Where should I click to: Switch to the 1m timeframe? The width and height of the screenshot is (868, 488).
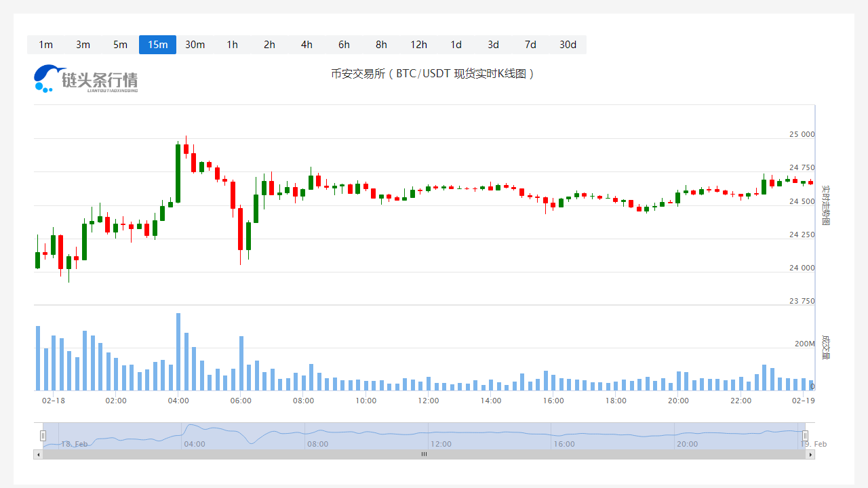[x=45, y=44]
